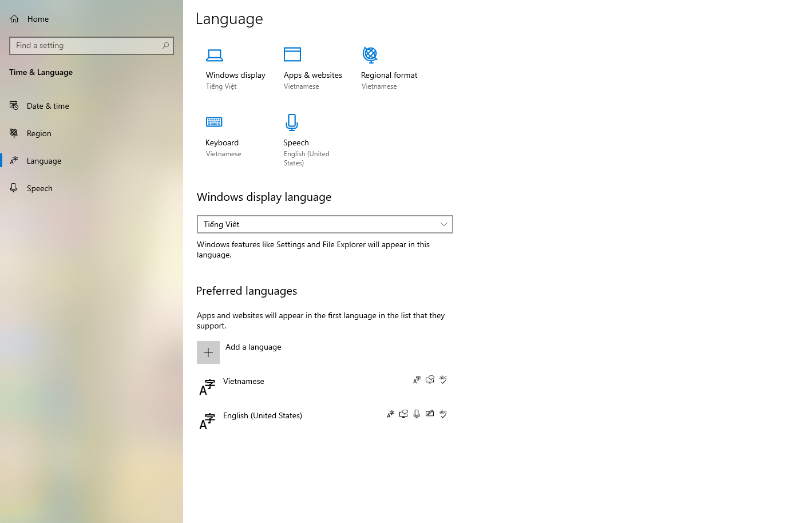Viewport: 812px width, 523px height.
Task: Click the Add a language label
Action: click(x=253, y=347)
